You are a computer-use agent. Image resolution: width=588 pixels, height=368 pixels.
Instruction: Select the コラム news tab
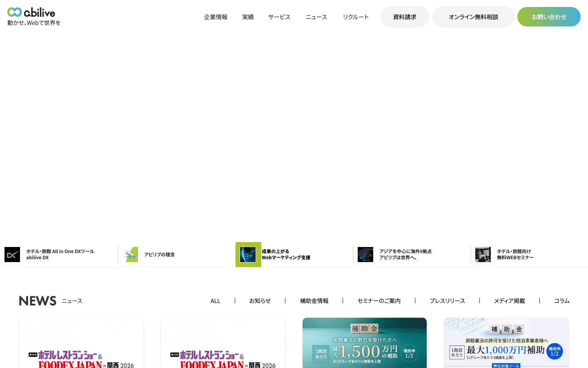click(x=561, y=301)
